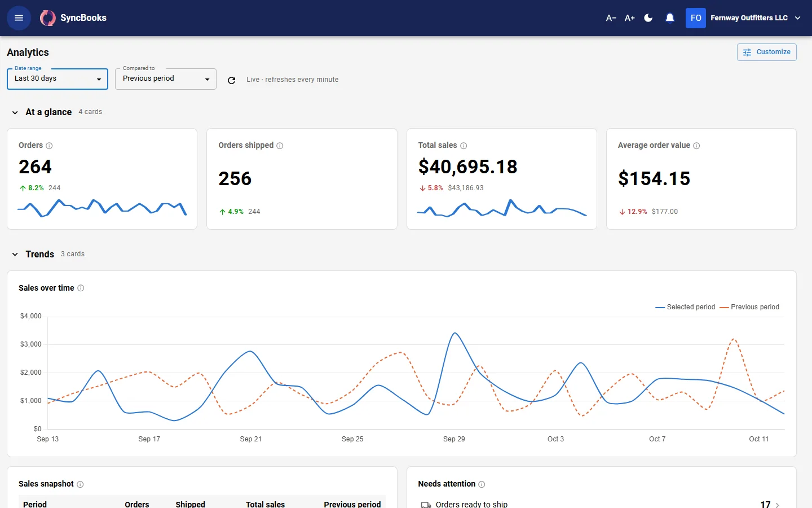Open Orders ready to ship row

(x=601, y=504)
